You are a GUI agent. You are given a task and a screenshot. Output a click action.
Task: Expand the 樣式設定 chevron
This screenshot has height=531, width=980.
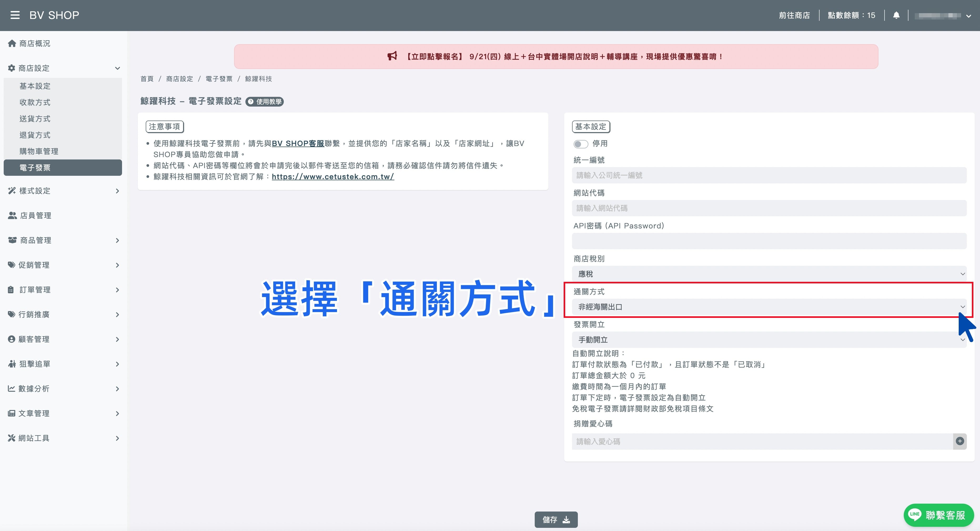point(117,191)
